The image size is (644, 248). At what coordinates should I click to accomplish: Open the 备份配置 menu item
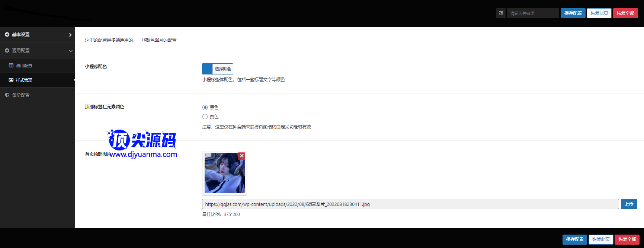(x=21, y=95)
